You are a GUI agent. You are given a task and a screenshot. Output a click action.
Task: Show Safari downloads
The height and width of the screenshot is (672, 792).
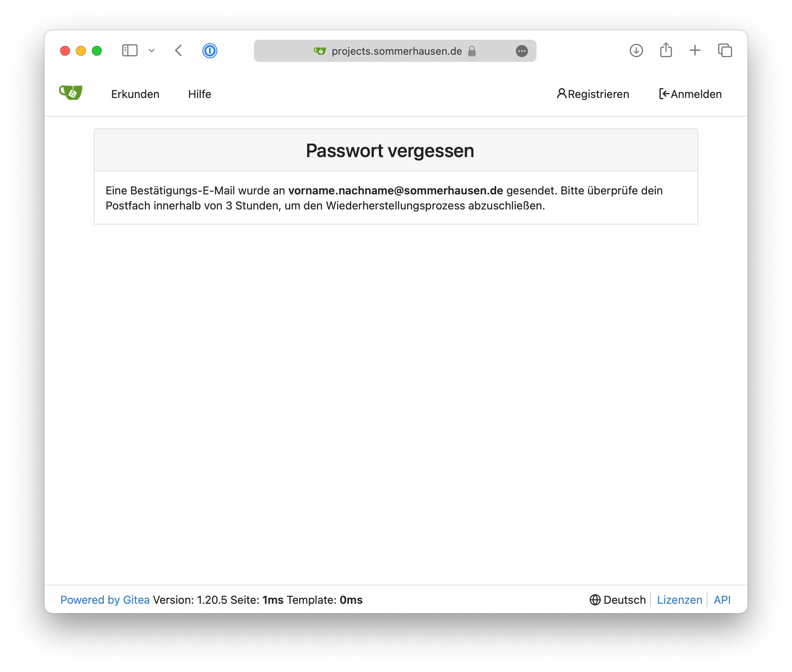pyautogui.click(x=636, y=51)
